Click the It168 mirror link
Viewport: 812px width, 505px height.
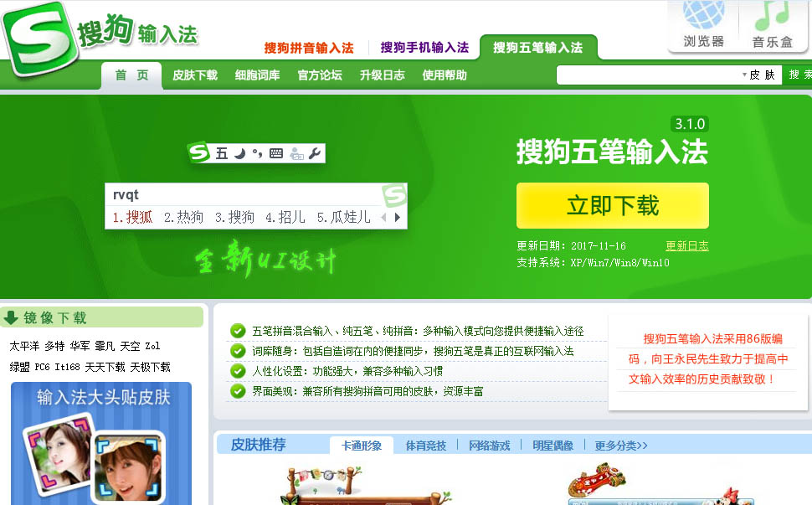point(67,367)
